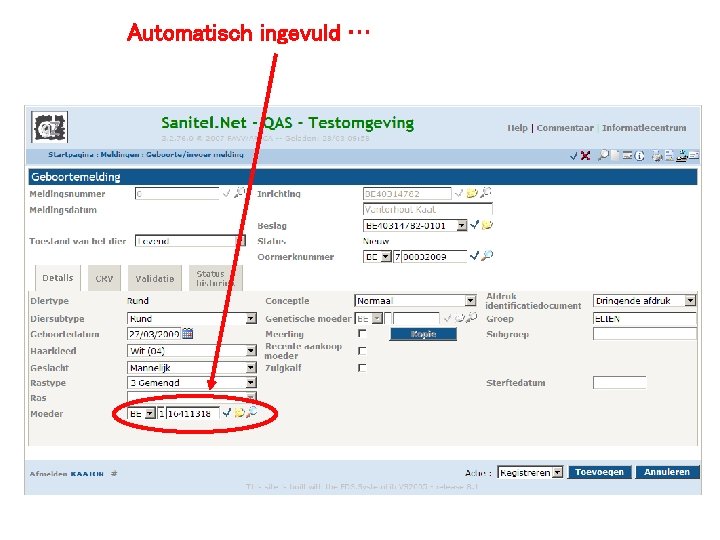Open calendar picker beside Geboortedatum

click(187, 333)
